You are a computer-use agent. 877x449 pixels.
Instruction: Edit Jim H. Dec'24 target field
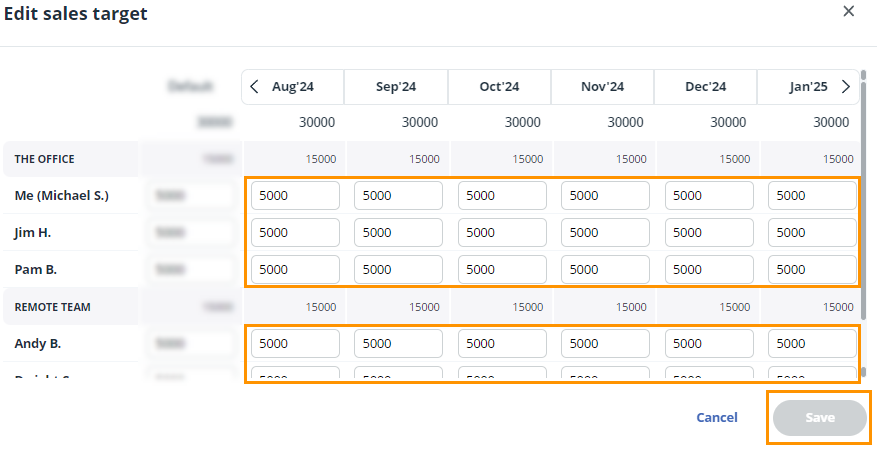click(x=709, y=232)
